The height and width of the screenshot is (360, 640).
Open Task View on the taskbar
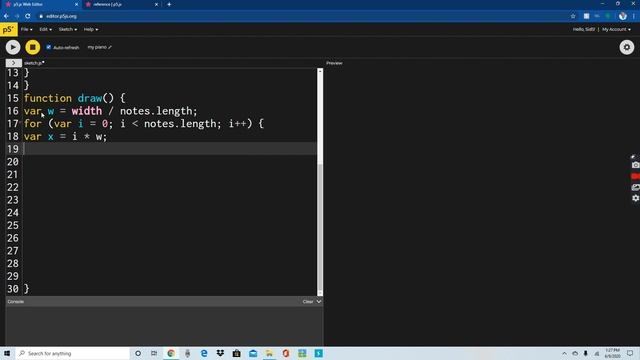154,353
